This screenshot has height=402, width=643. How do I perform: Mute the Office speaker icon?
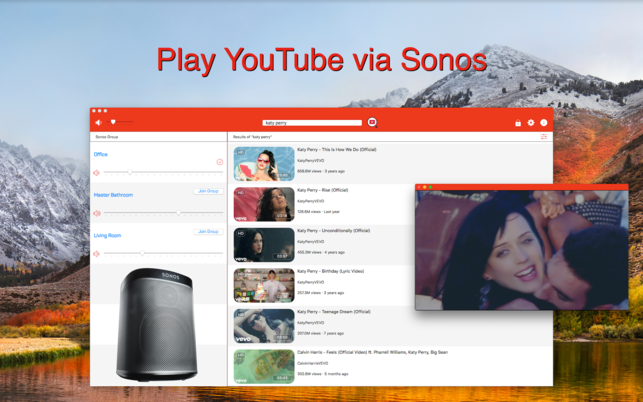coord(96,173)
